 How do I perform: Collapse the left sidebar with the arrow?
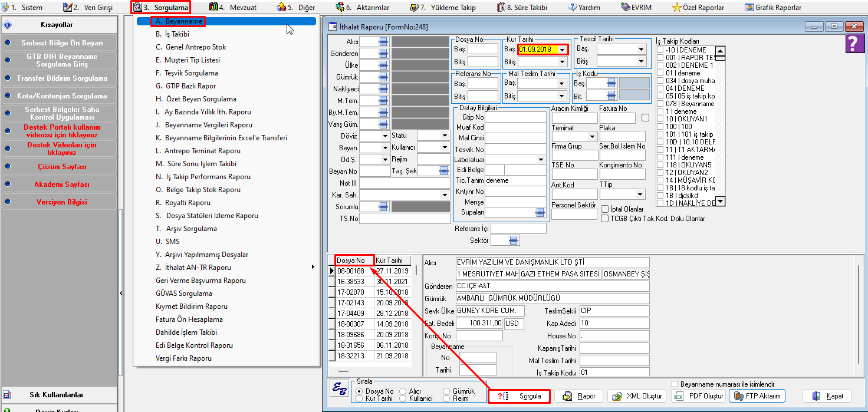pos(121,293)
